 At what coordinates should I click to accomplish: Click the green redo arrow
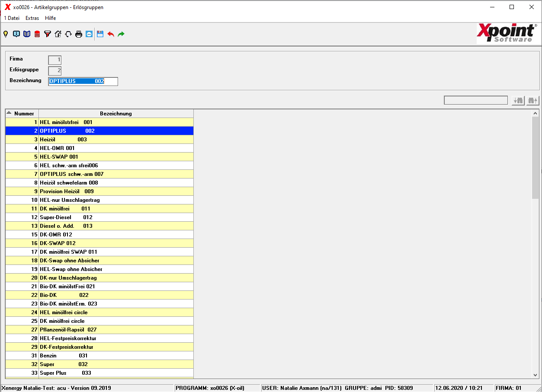121,34
